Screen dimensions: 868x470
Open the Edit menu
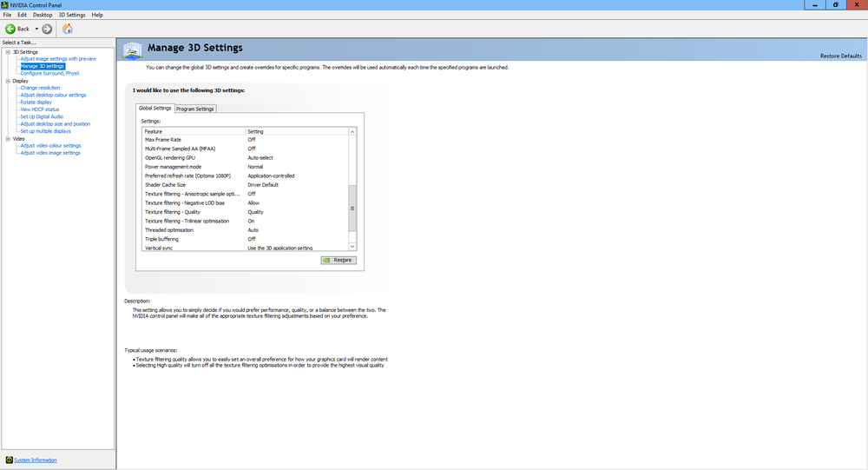click(23, 15)
